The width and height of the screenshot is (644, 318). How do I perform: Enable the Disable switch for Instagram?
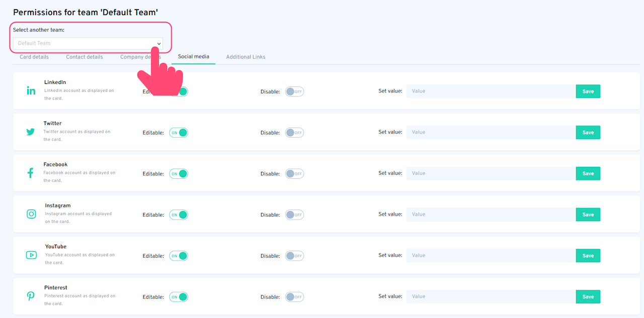pyautogui.click(x=294, y=215)
